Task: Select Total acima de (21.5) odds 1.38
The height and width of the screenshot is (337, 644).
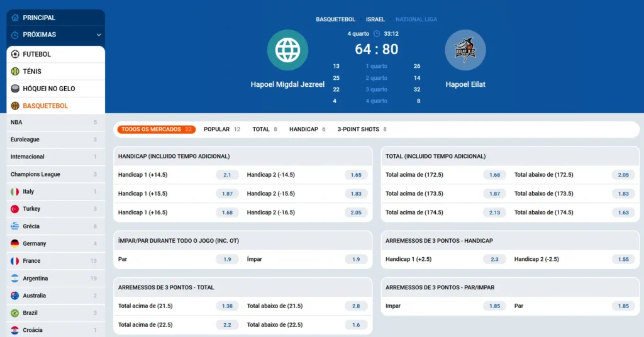Action: coord(227,306)
